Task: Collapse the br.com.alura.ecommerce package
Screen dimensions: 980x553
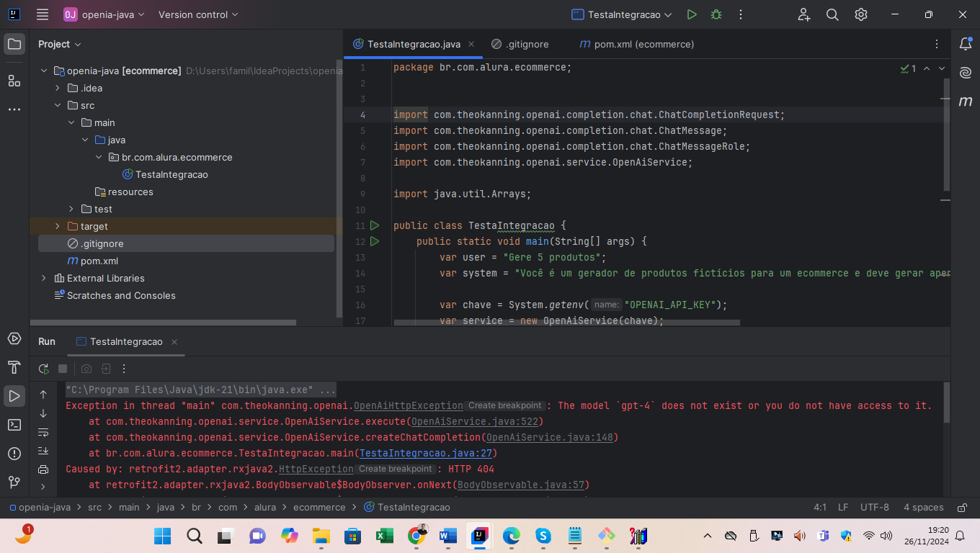Action: [99, 157]
